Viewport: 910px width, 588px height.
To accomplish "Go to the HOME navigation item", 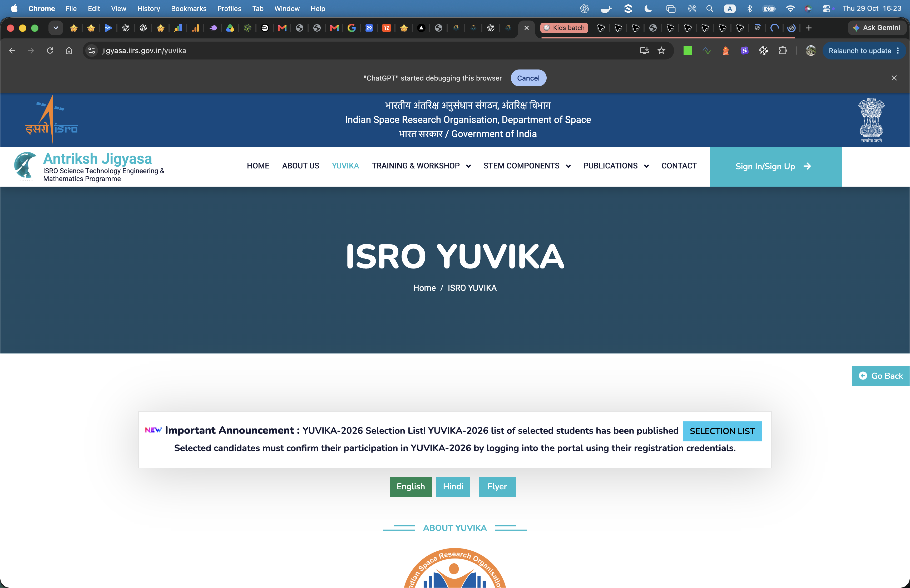I will pos(258,166).
